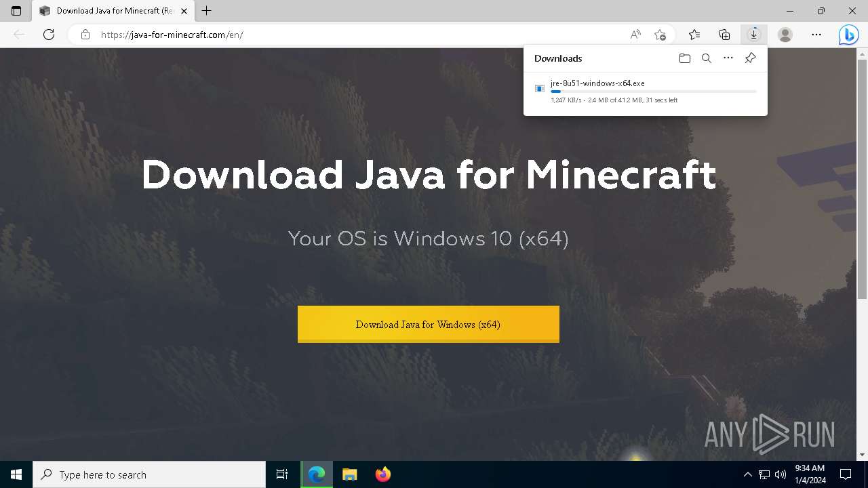Image resolution: width=868 pixels, height=488 pixels.
Task: Click the back navigation arrow
Action: [x=19, y=35]
